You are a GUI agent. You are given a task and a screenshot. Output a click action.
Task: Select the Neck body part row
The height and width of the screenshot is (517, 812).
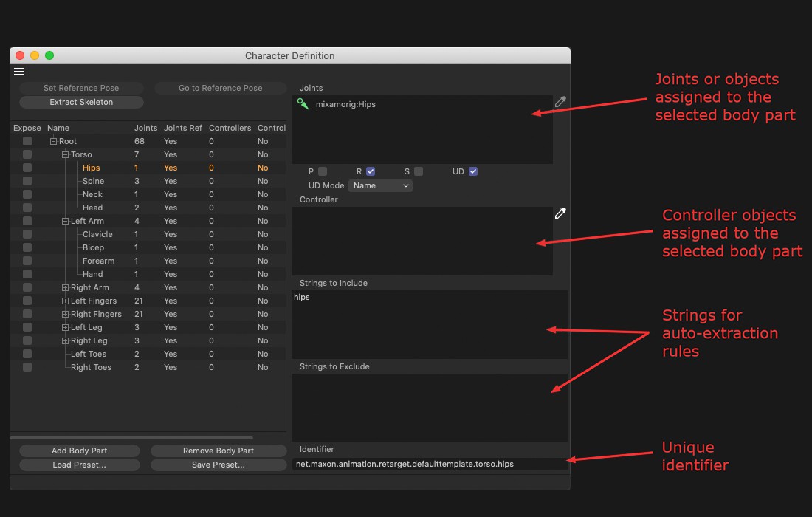(148, 194)
